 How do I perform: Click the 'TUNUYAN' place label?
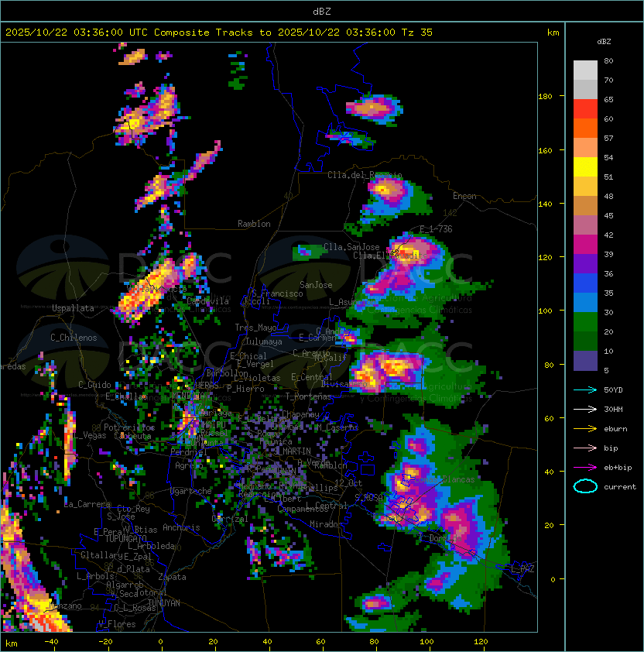pyautogui.click(x=164, y=603)
